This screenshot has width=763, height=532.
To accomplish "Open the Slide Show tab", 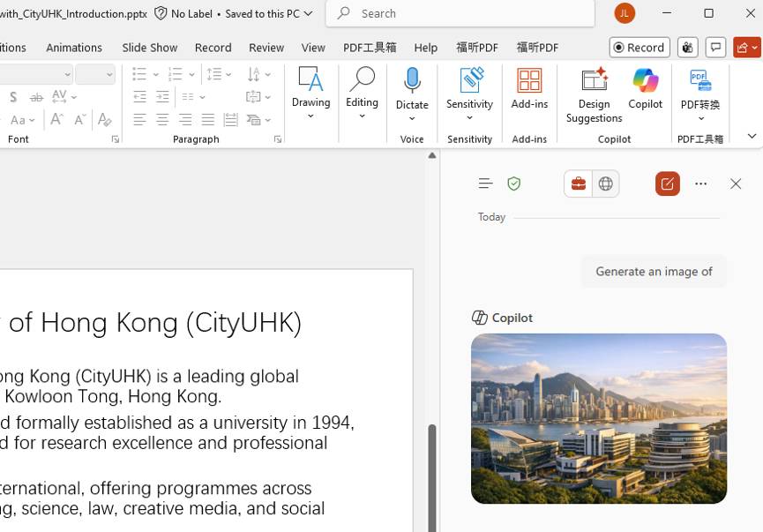I will coord(149,48).
